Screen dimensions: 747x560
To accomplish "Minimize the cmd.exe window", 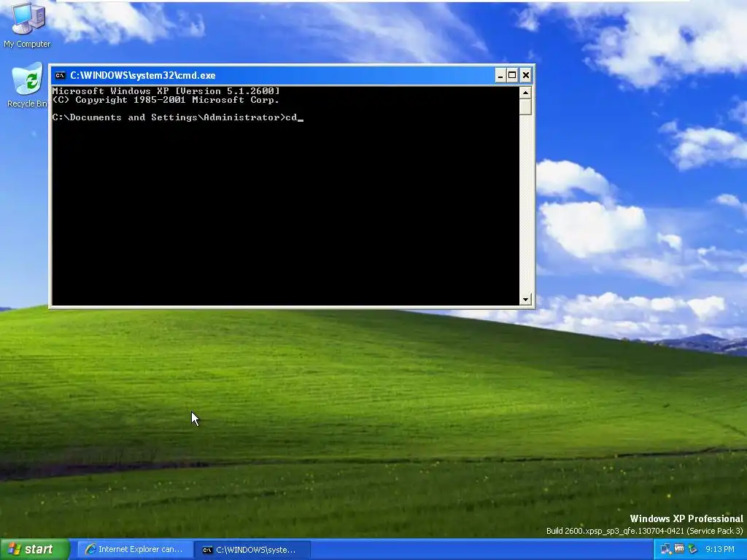I will 500,75.
